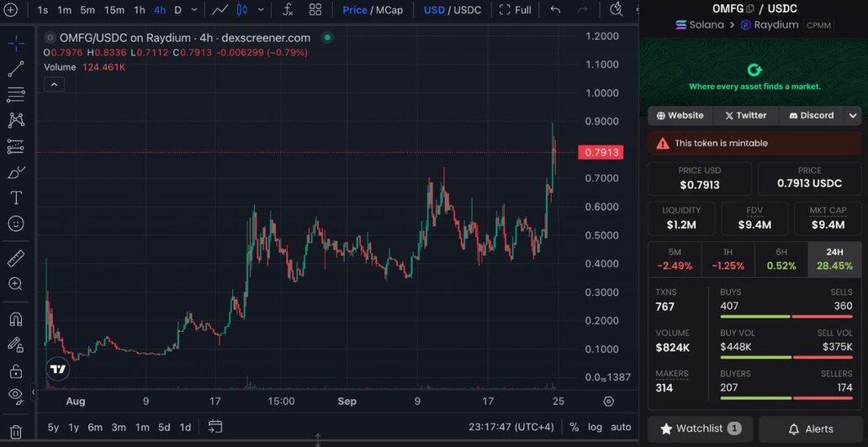868x447 pixels.
Task: Set timeframe to 1h
Action: 140,10
